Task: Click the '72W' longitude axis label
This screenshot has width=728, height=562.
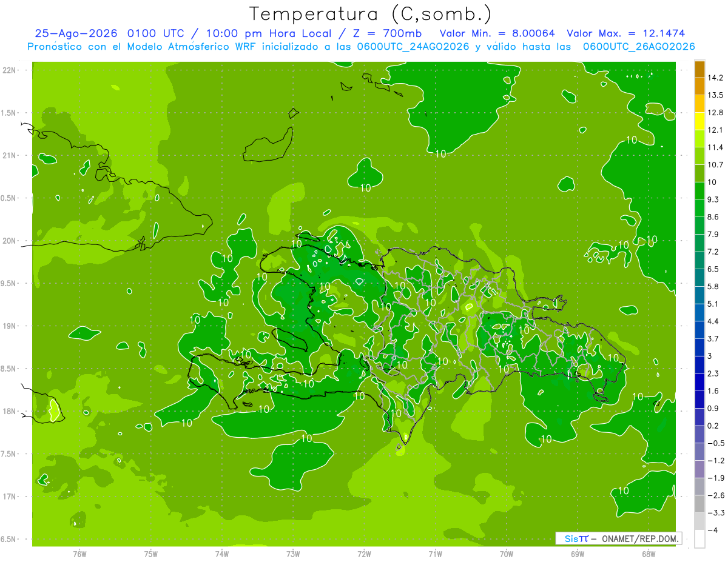Action: (364, 554)
